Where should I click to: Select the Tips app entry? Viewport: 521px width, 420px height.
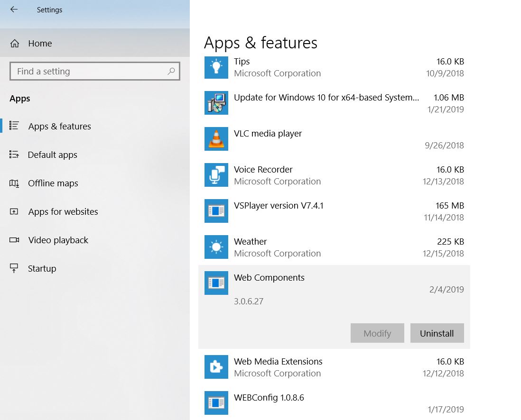pos(334,67)
